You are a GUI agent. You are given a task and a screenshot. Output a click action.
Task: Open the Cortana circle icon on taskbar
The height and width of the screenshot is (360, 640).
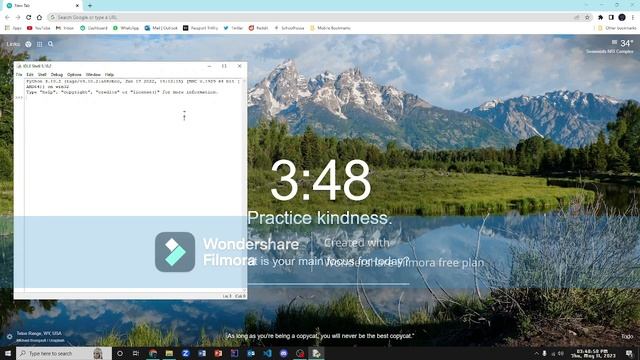coord(120,353)
